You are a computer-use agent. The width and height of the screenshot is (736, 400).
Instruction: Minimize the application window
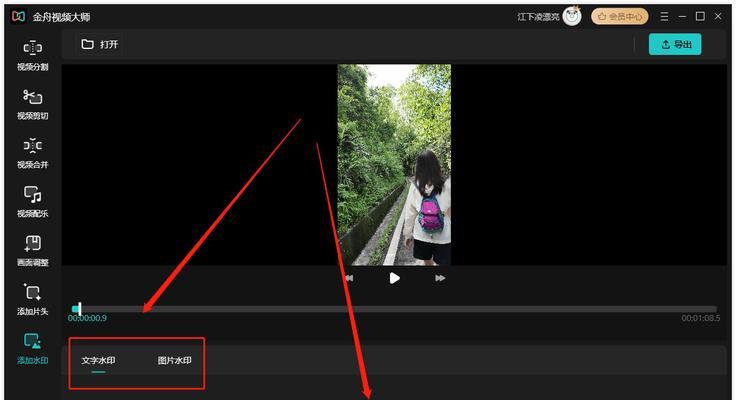[x=682, y=16]
